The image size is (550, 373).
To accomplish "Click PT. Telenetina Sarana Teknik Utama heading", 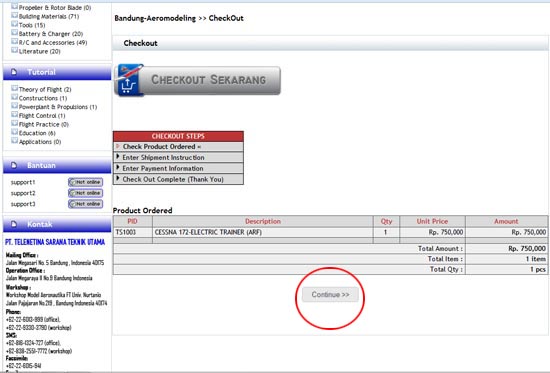I will click(55, 242).
